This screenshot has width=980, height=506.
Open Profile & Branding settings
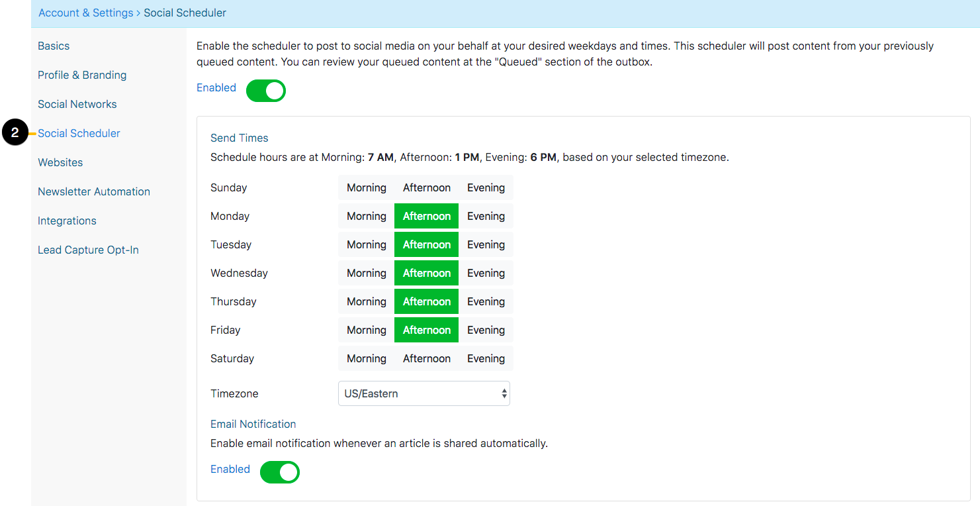tap(82, 75)
